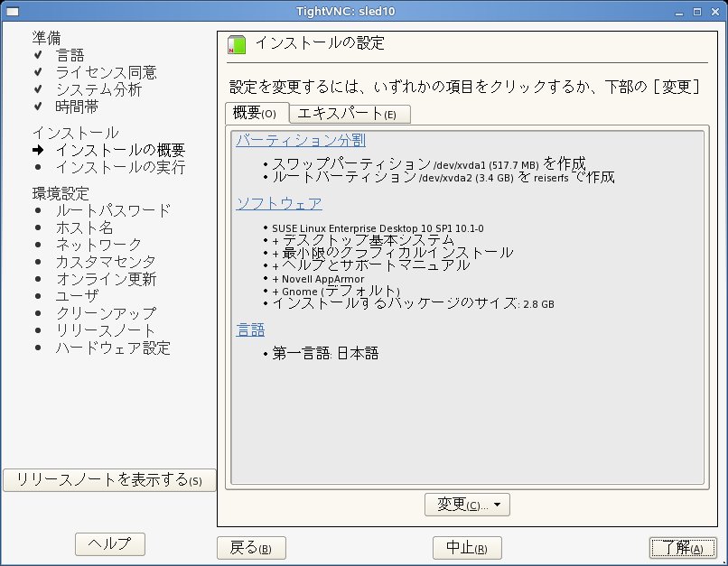Viewport: 728px width, 566px height.
Task: Click the システム分析 sidebar step
Action: 98,89
